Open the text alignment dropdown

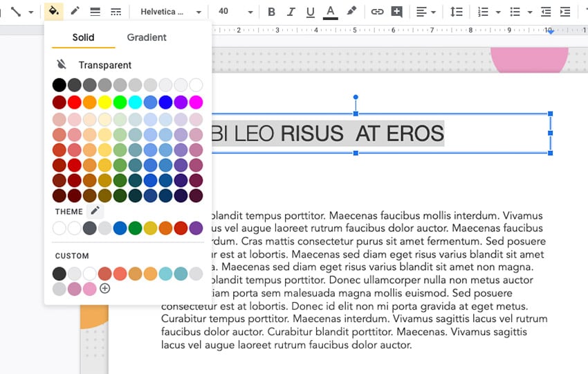pos(426,12)
